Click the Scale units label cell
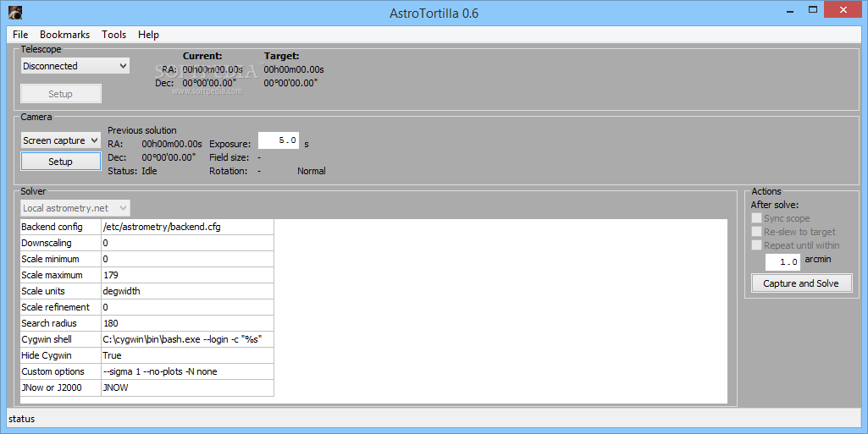868x434 pixels. pyautogui.click(x=60, y=291)
